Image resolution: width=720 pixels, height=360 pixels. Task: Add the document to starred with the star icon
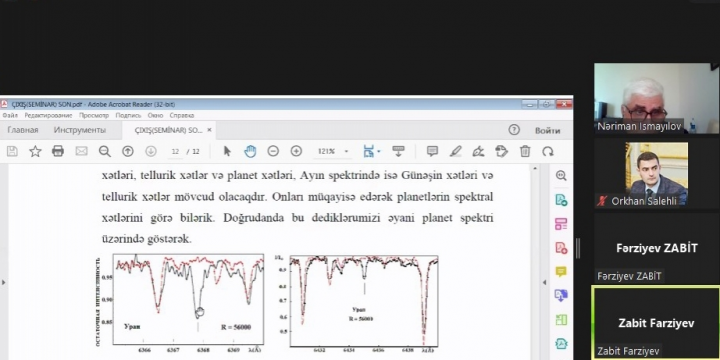pyautogui.click(x=35, y=151)
